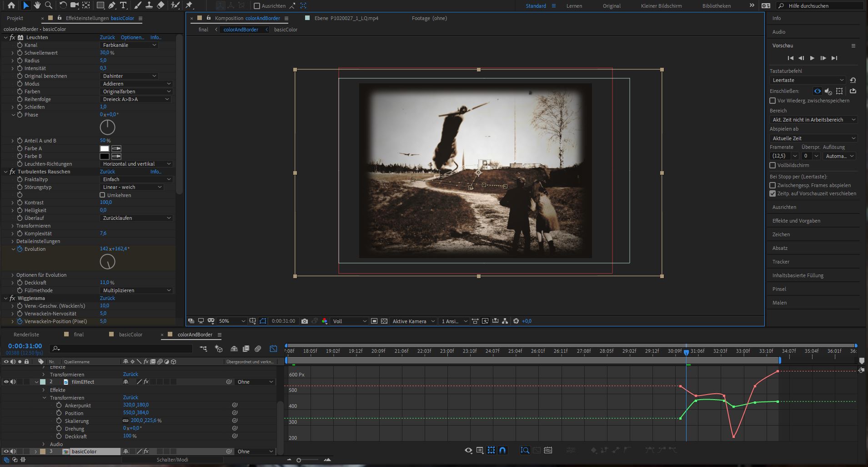
Task: Select the Pen tool
Action: [112, 5]
